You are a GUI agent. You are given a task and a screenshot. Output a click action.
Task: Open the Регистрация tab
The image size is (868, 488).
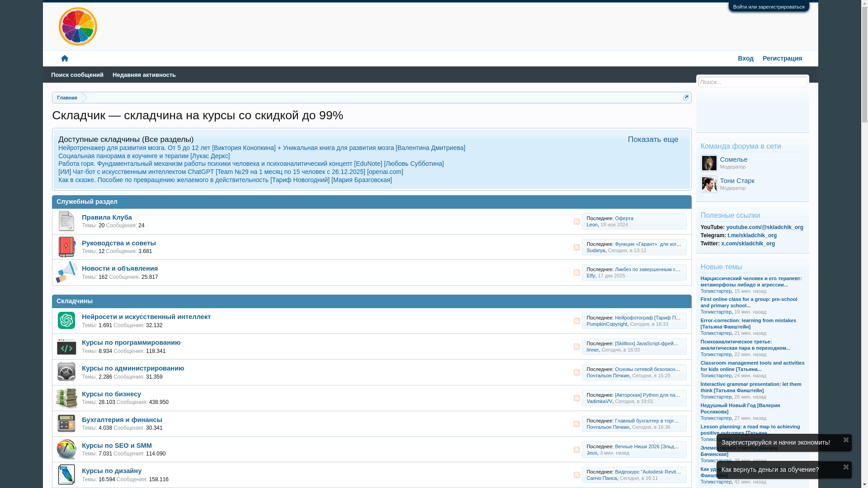[782, 58]
